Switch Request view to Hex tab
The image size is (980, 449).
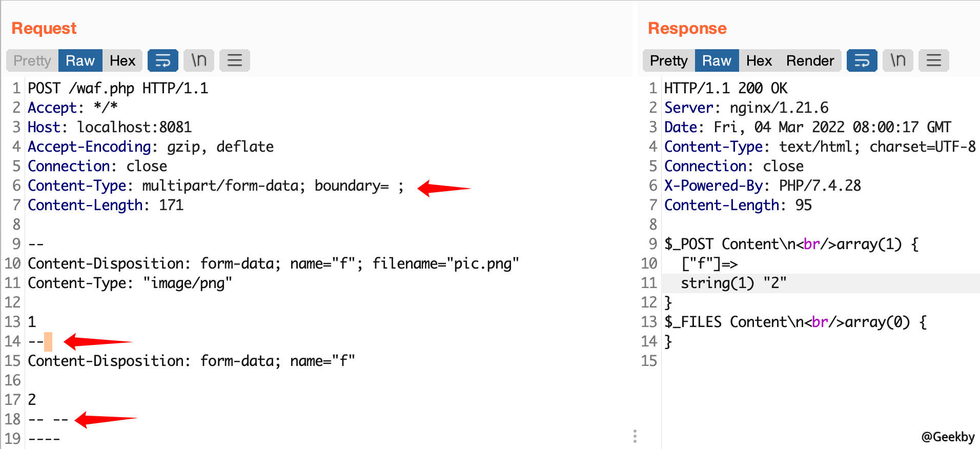(x=122, y=60)
